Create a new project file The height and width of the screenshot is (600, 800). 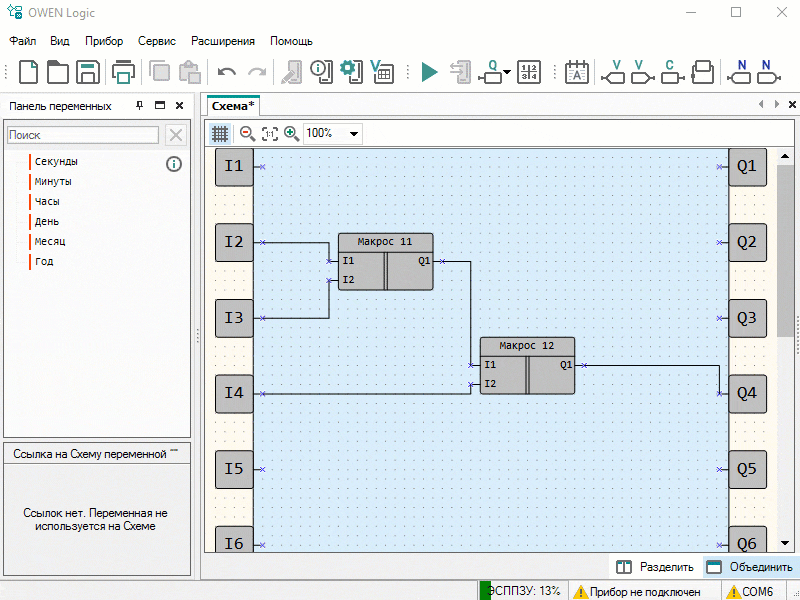(x=29, y=71)
